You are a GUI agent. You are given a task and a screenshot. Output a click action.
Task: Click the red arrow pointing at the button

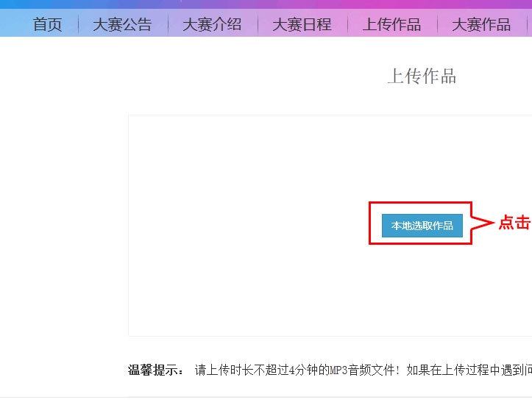point(483,223)
